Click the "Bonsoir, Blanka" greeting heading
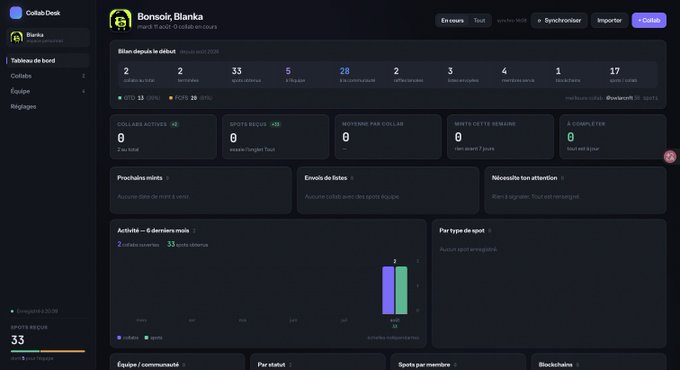The width and height of the screenshot is (680, 370). [170, 16]
